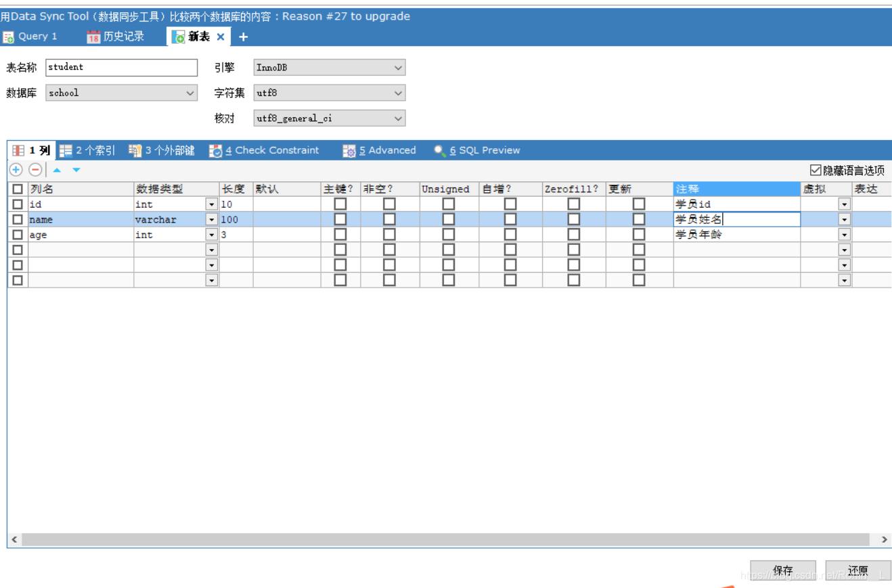Check Zerofill for age row
This screenshot has width=892, height=588.
[574, 234]
